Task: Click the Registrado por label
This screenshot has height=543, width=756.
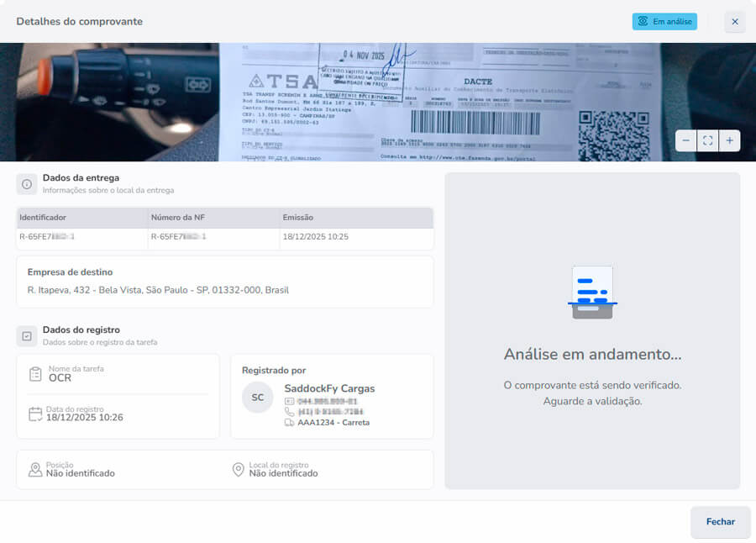Action: 274,370
